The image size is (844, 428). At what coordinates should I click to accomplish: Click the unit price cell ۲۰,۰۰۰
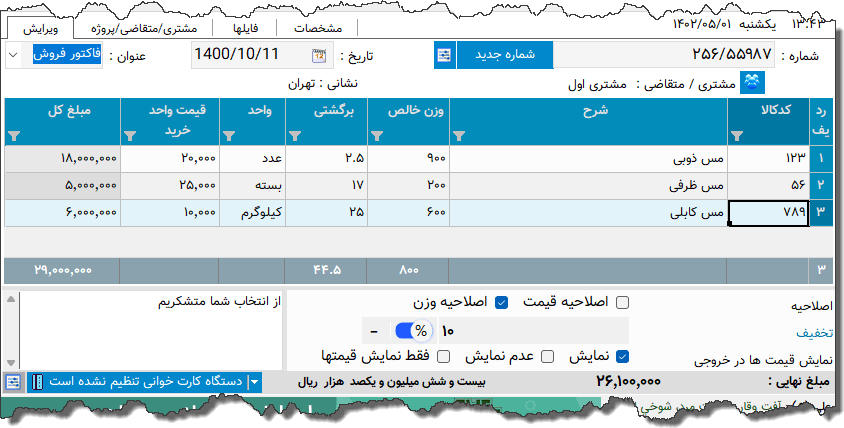170,158
